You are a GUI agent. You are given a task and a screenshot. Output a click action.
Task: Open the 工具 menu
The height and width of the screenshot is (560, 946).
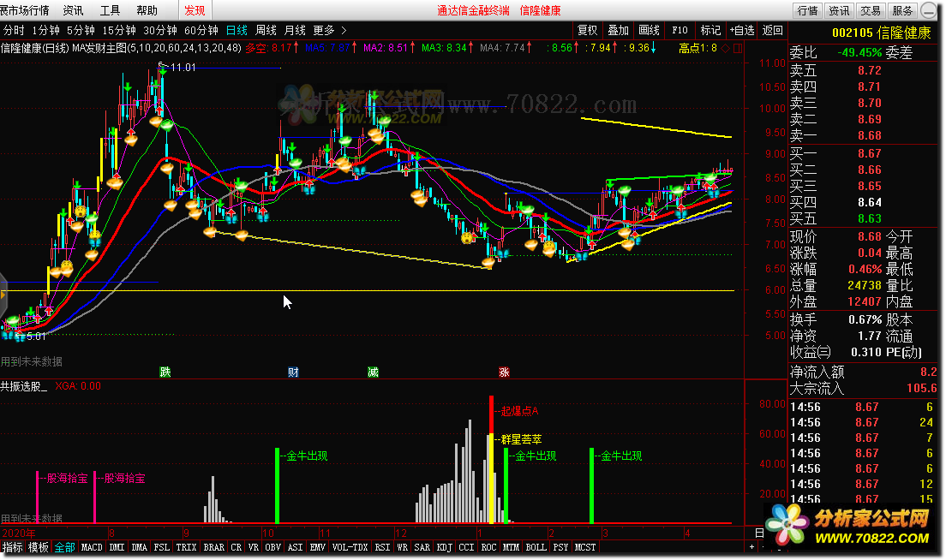pos(110,10)
